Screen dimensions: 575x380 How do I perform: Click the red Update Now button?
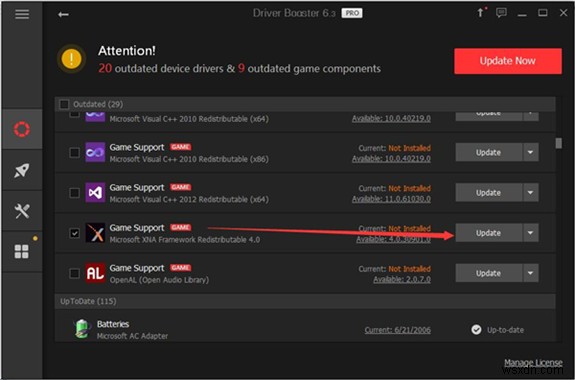coord(508,61)
